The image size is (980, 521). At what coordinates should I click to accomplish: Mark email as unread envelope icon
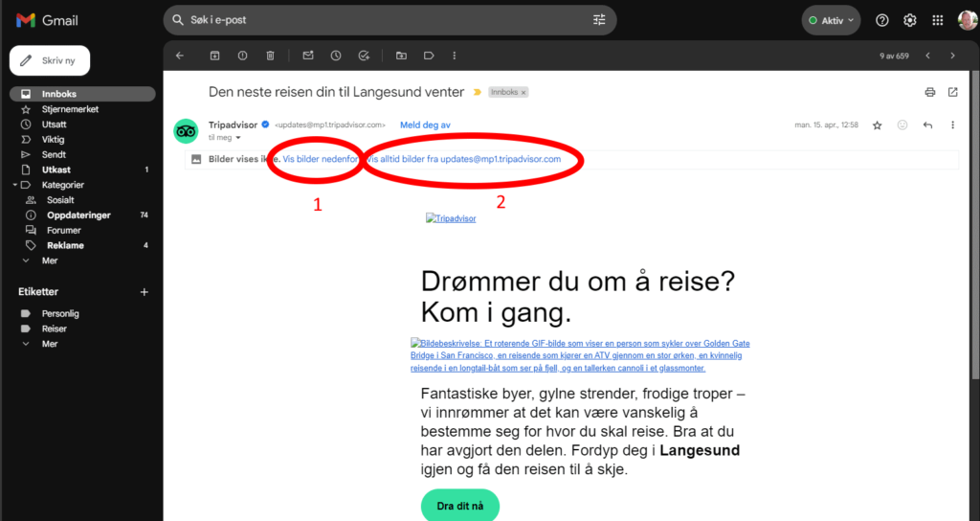[x=308, y=56]
